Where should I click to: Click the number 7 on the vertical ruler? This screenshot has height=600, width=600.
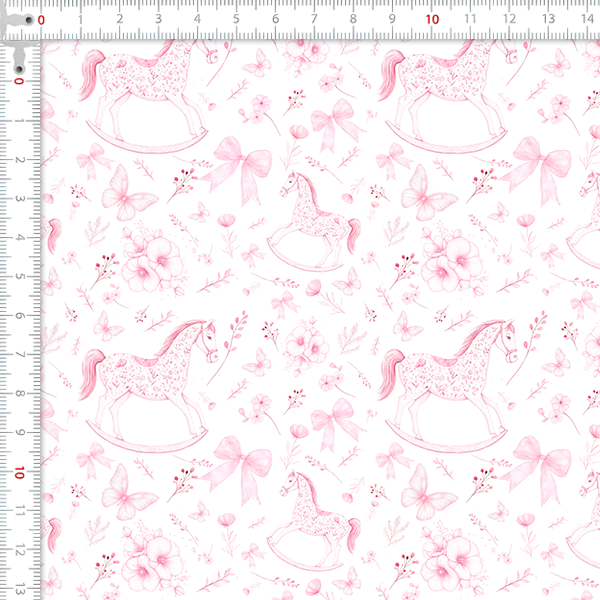pos(20,355)
